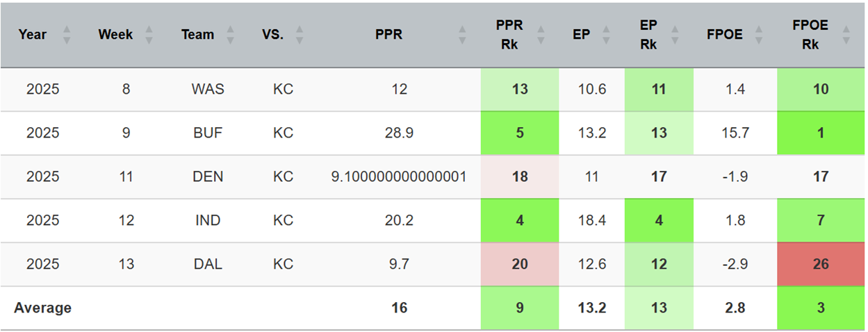Click the EP column sort arrows
The image size is (868, 332).
pyautogui.click(x=607, y=35)
